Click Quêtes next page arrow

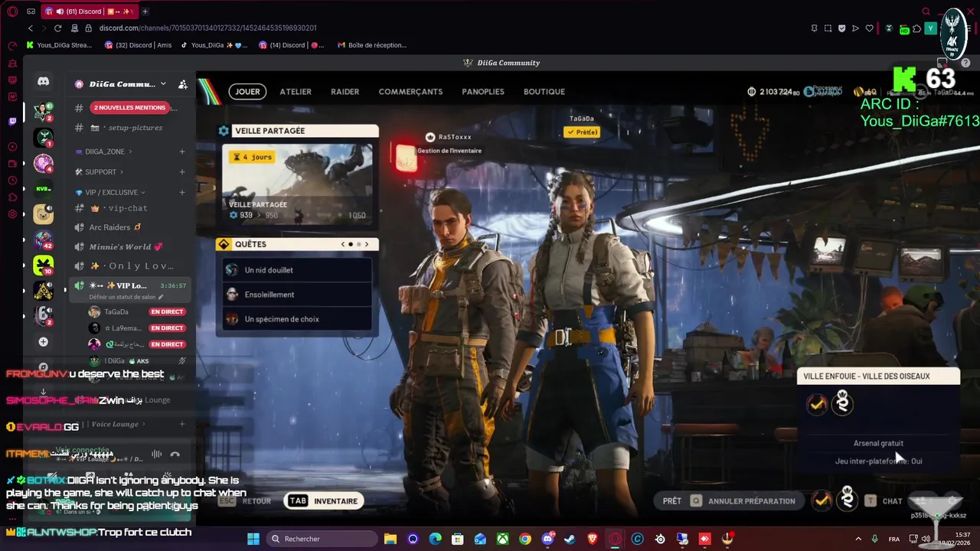(367, 244)
